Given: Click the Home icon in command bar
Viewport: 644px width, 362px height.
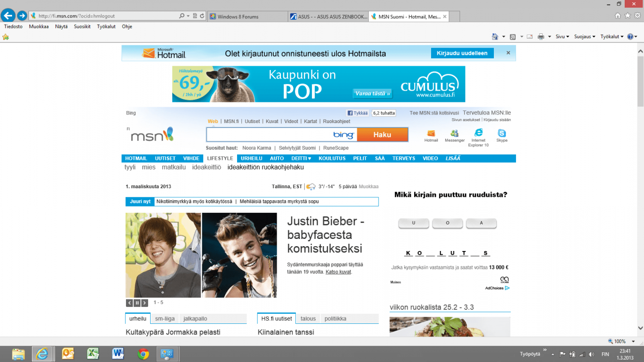Looking at the screenshot, I should [x=495, y=37].
